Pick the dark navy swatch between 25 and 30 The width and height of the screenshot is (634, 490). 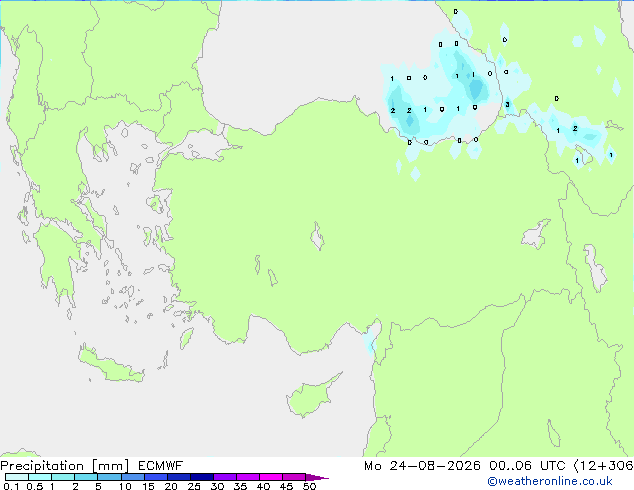click(202, 477)
